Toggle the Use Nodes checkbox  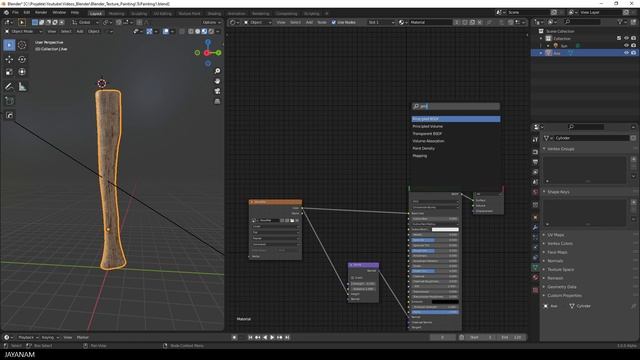[x=333, y=22]
